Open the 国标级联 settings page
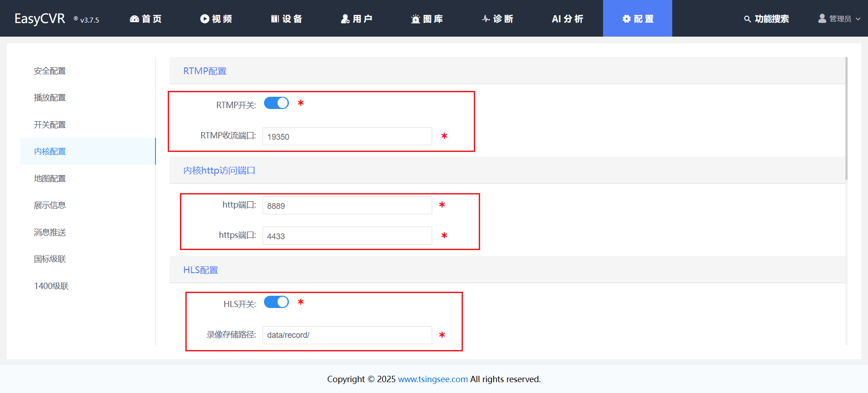The width and height of the screenshot is (868, 393). click(50, 259)
